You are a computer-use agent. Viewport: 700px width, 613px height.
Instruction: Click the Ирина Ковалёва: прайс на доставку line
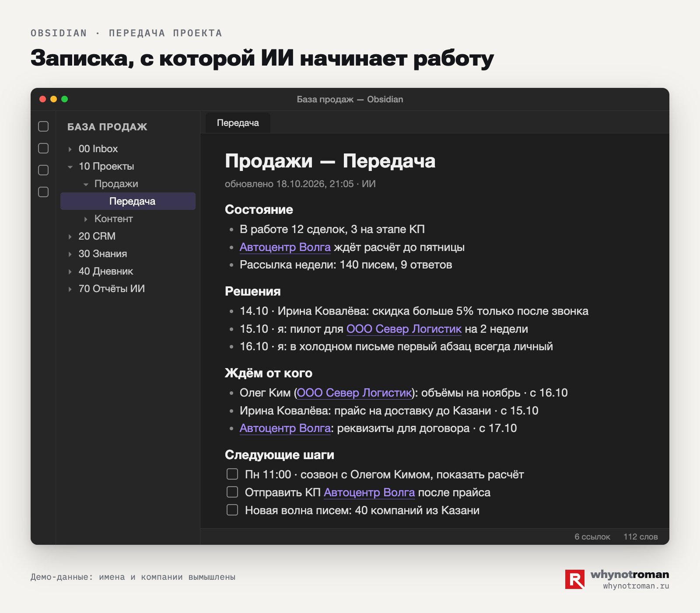point(389,411)
